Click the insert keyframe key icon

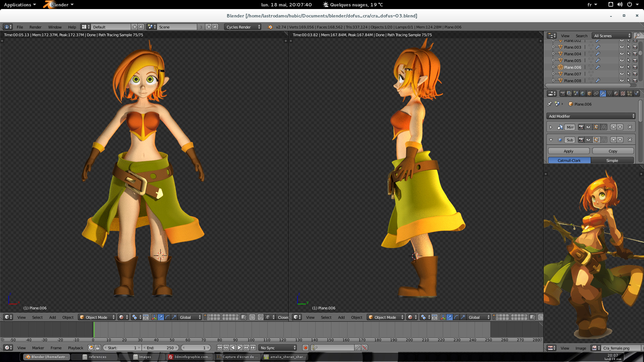(358, 348)
